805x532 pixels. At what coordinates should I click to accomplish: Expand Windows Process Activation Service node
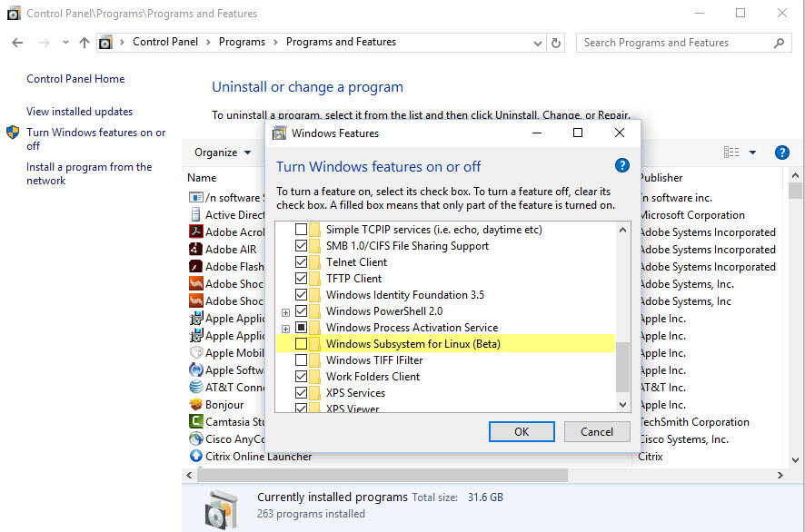(285, 329)
